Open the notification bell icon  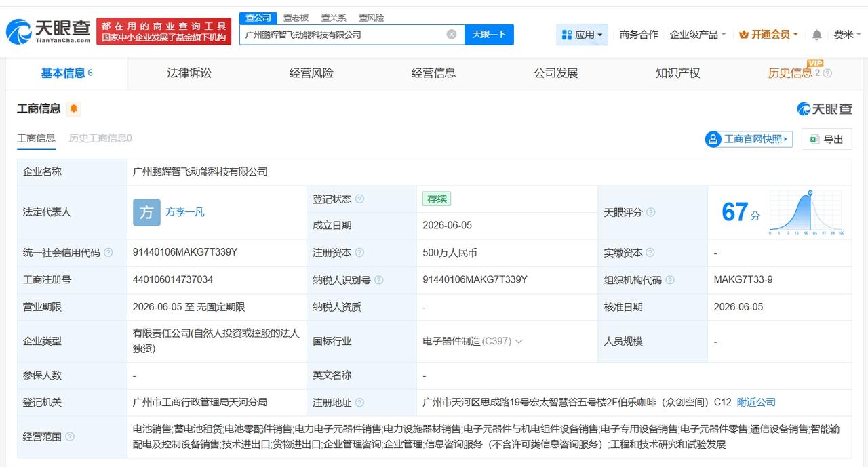(x=817, y=35)
